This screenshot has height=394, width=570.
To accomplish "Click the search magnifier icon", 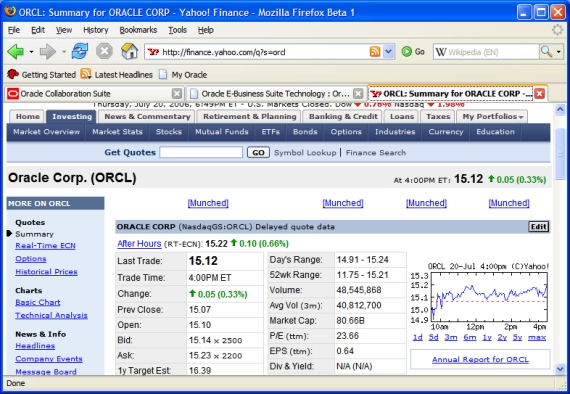I will [x=546, y=52].
